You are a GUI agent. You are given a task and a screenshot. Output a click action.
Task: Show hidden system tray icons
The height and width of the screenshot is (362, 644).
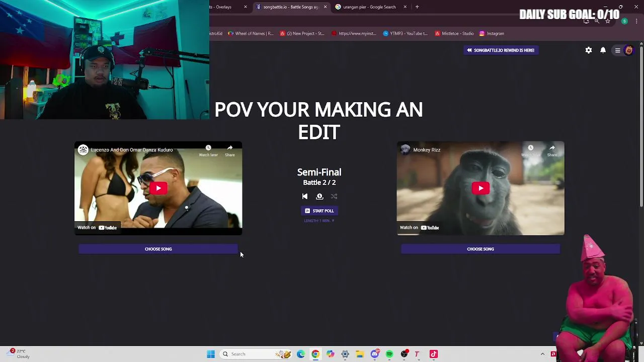click(x=542, y=354)
